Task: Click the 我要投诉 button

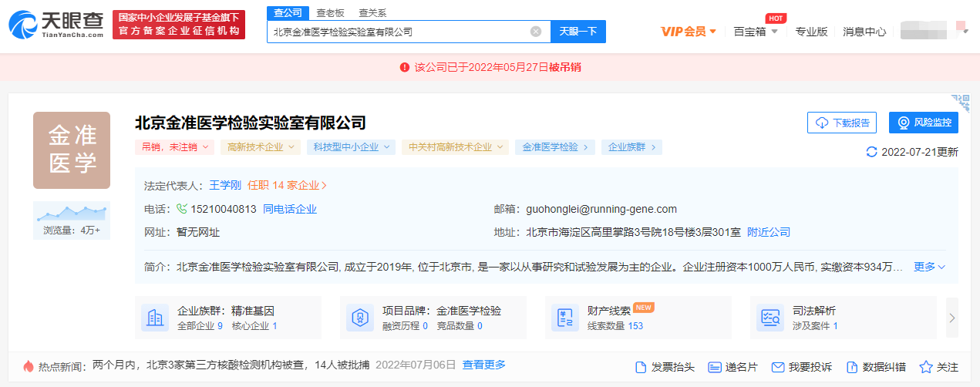Action: [802, 367]
